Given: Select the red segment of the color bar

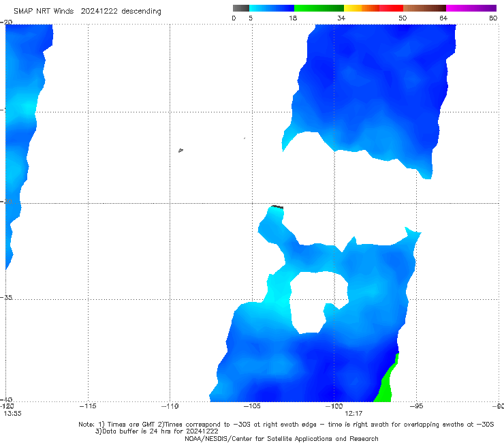Looking at the screenshot, I should (x=391, y=8).
